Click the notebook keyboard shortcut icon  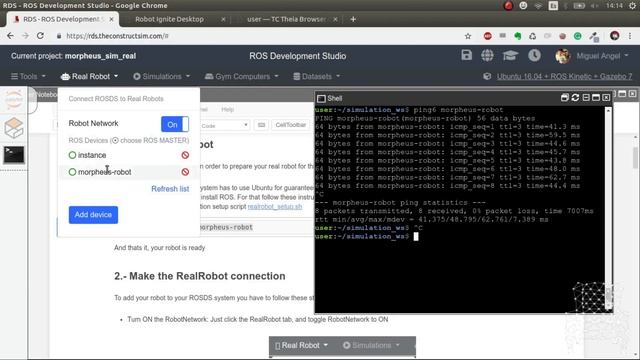tap(262, 125)
